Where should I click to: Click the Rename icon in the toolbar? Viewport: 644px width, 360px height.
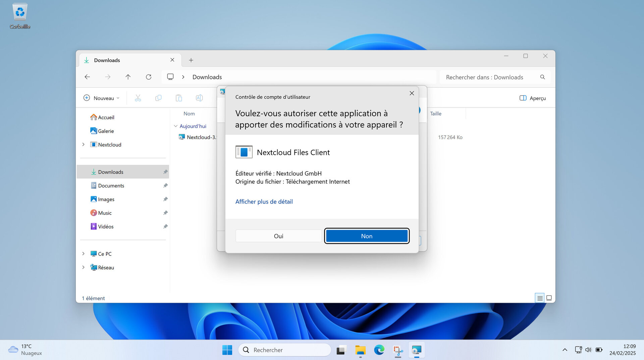point(199,98)
